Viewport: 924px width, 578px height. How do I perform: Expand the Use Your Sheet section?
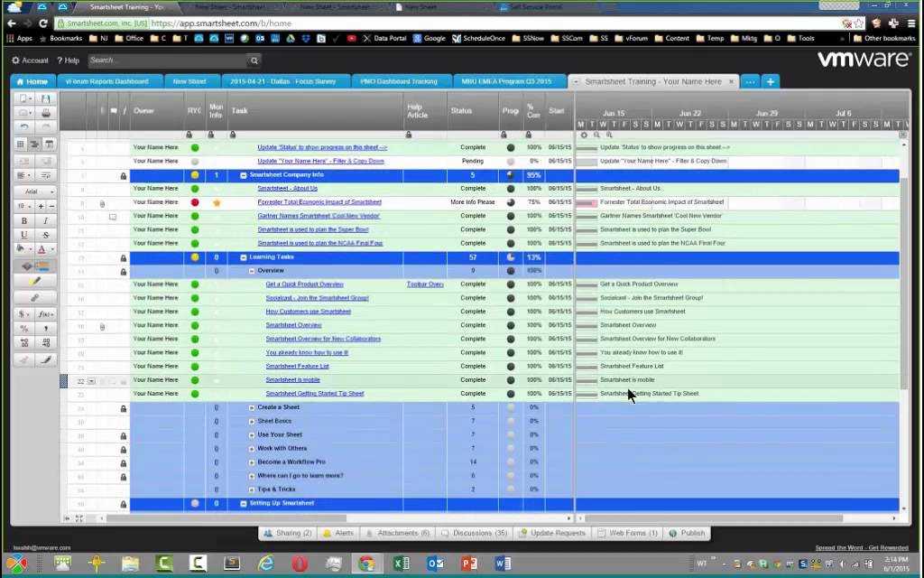click(x=252, y=435)
